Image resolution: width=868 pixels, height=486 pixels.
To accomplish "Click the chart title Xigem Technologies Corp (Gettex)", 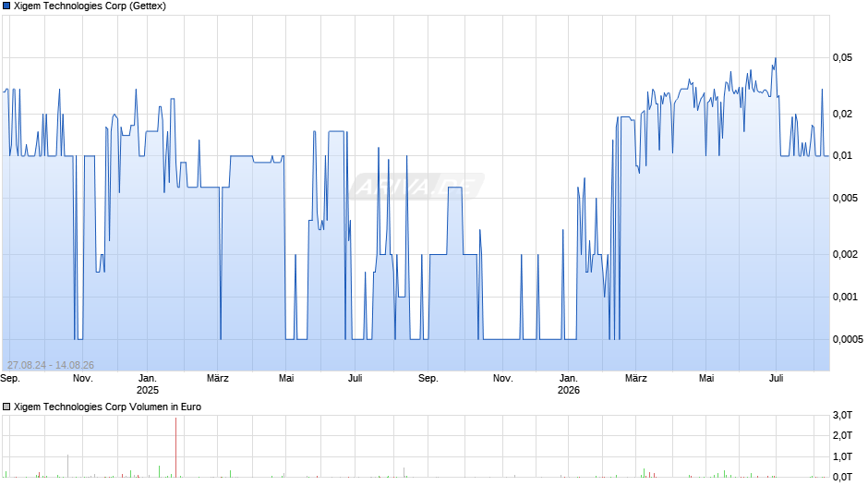I will (x=90, y=6).
